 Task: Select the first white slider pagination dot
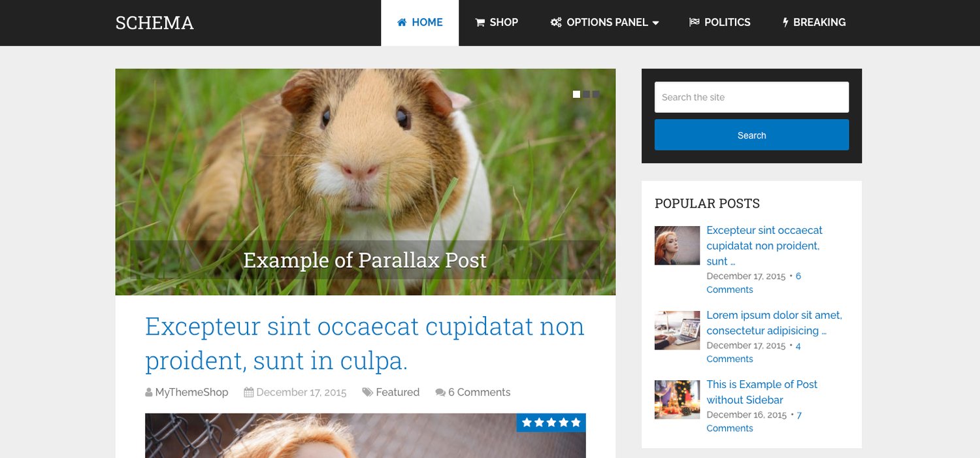576,94
